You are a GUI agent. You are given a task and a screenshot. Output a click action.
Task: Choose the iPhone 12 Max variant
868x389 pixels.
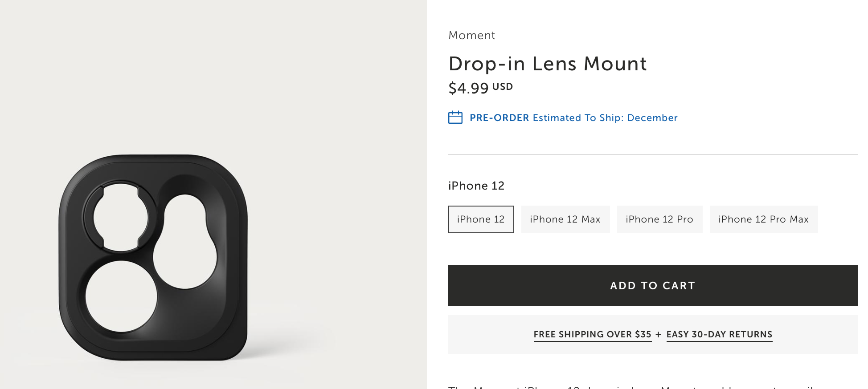point(565,219)
